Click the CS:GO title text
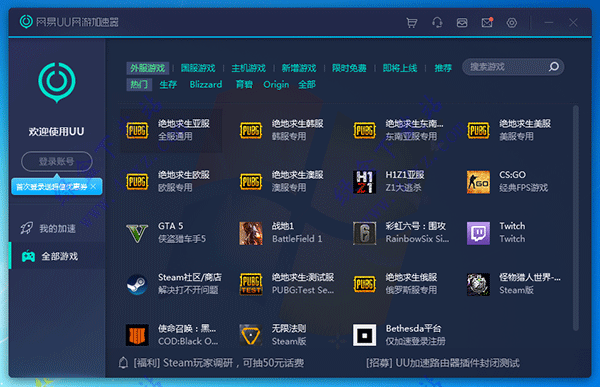The image size is (600, 387). (x=512, y=175)
